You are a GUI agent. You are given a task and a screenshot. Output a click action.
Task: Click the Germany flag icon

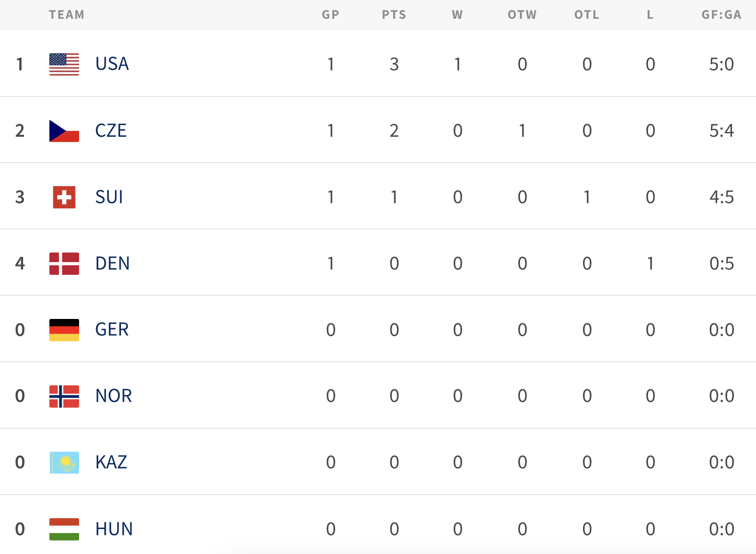tap(64, 330)
